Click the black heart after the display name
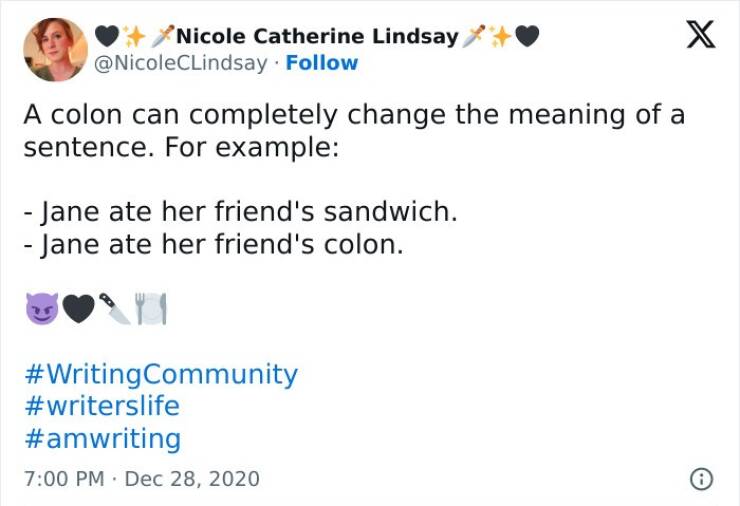 click(x=528, y=37)
